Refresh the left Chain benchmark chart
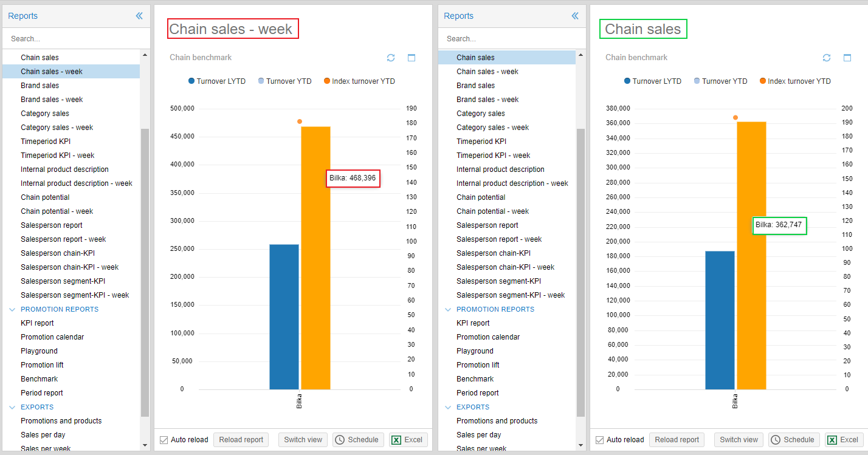This screenshot has height=455, width=868. point(391,58)
